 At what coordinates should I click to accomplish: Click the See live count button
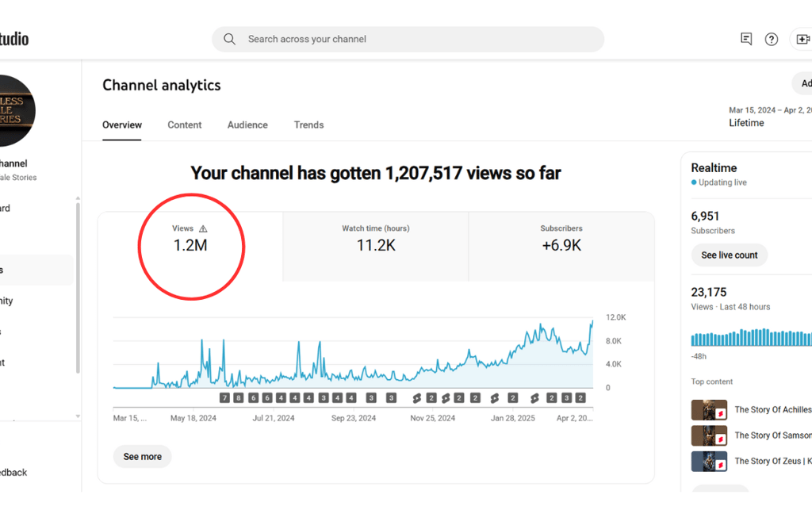coord(730,255)
